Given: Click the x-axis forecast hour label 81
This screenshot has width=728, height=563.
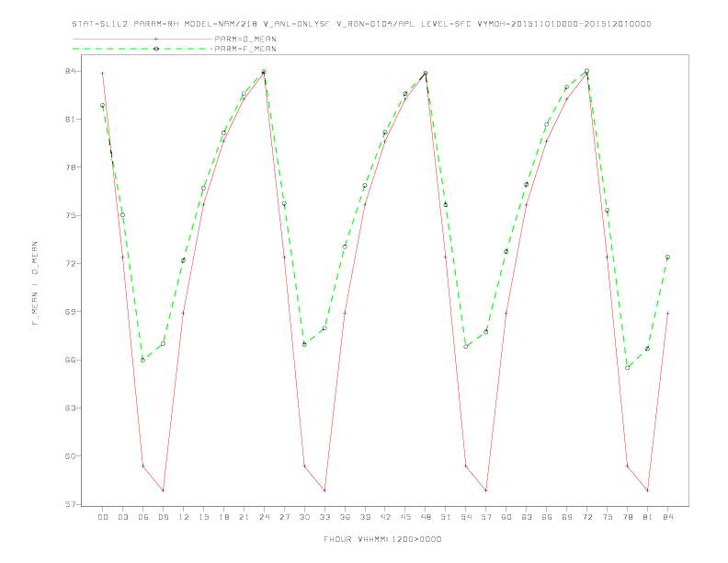Looking at the screenshot, I should point(648,517).
